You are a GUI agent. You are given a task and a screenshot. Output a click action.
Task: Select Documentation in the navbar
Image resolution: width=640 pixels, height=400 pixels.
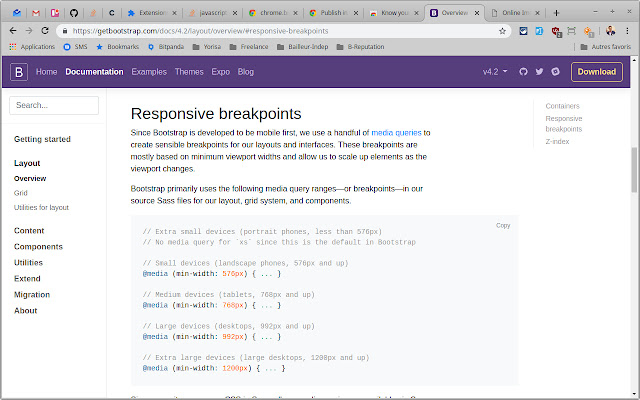pyautogui.click(x=94, y=72)
